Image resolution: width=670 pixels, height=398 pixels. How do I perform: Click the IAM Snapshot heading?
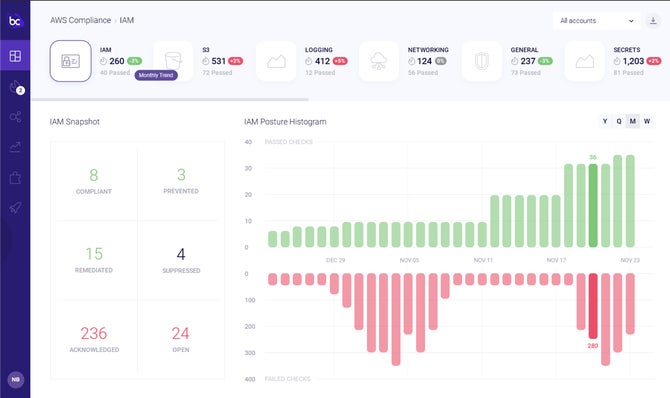click(75, 122)
